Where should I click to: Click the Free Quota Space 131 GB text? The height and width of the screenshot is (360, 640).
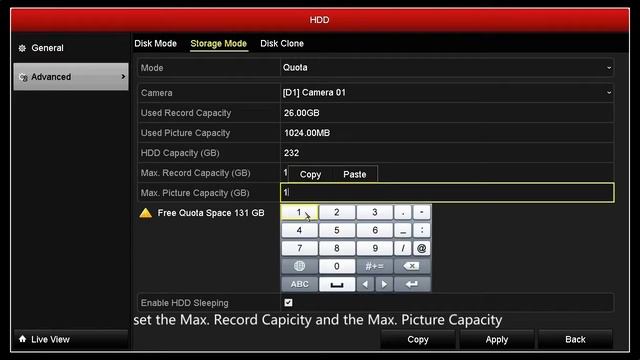pos(211,213)
